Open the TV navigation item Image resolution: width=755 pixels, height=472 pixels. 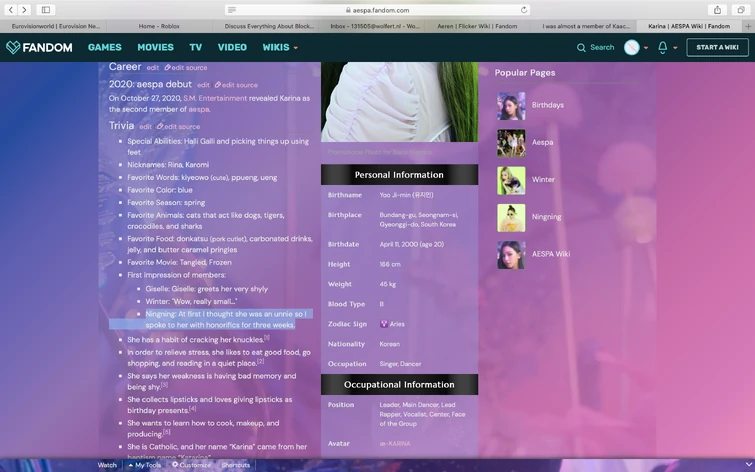click(195, 47)
